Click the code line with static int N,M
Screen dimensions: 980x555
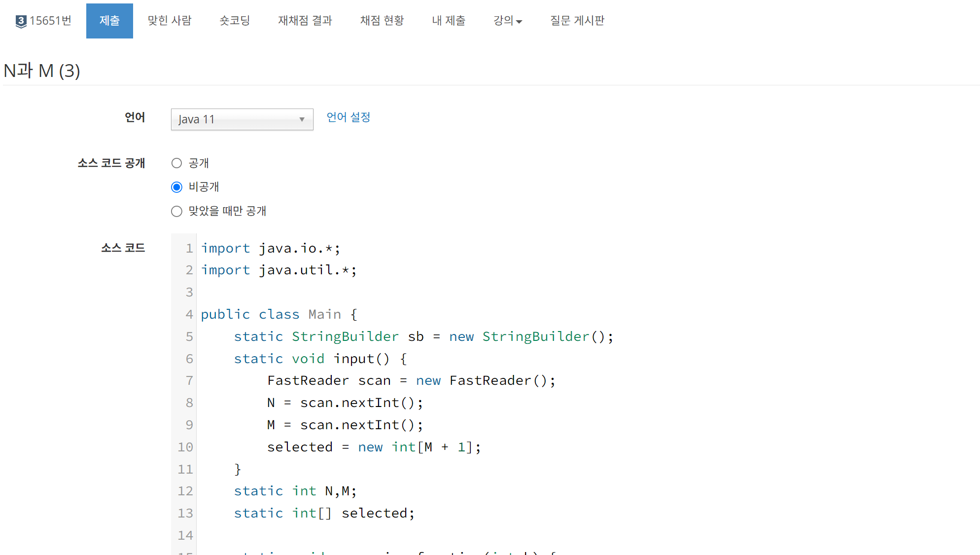tap(295, 491)
